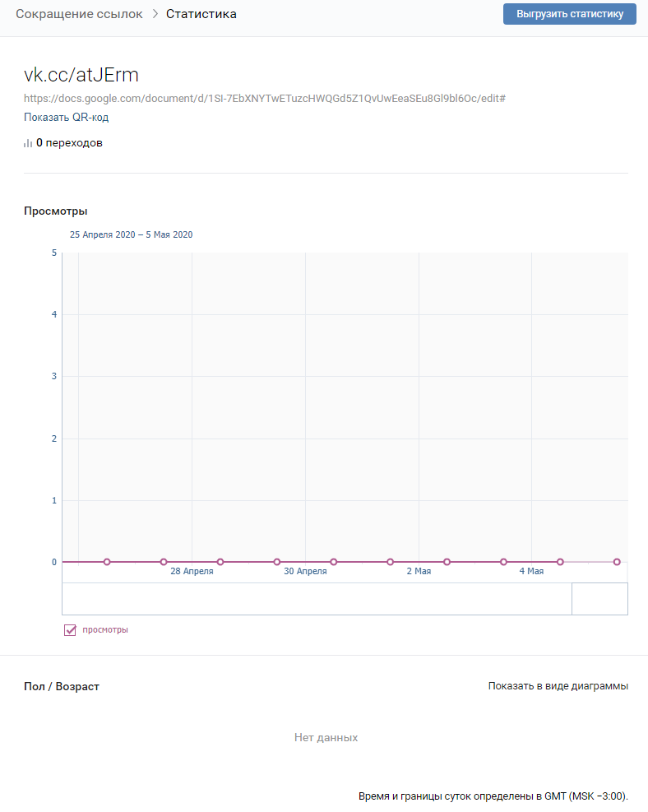Click the first data point on views chart
The width and height of the screenshot is (648, 812).
(x=107, y=562)
